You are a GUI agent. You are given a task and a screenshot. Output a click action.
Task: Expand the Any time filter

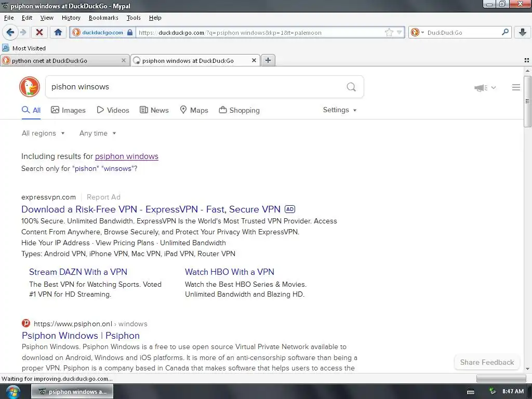tap(98, 134)
